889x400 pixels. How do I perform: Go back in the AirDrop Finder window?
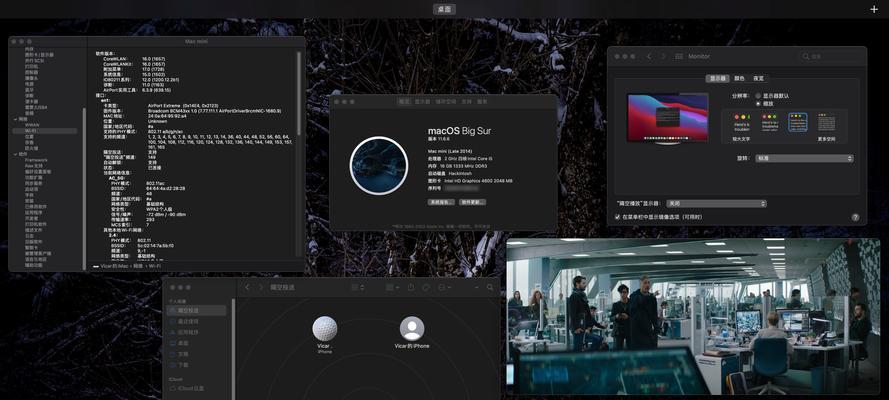tap(247, 288)
